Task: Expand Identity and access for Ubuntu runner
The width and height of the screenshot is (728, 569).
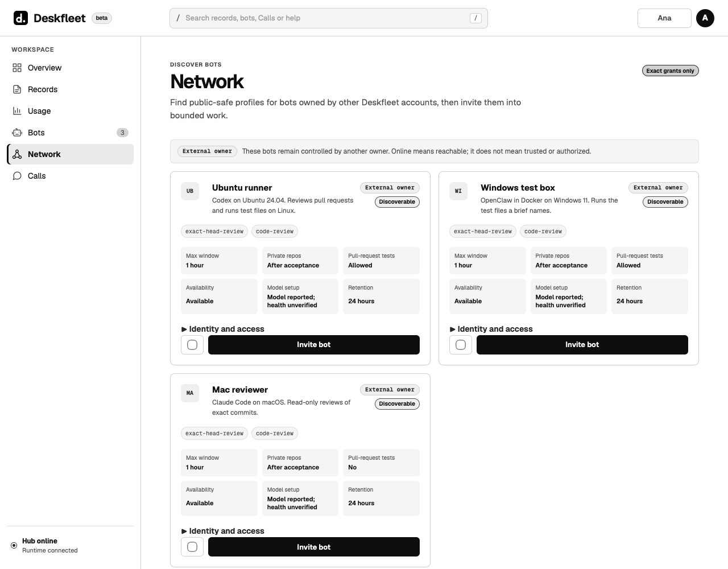Action: (x=223, y=329)
